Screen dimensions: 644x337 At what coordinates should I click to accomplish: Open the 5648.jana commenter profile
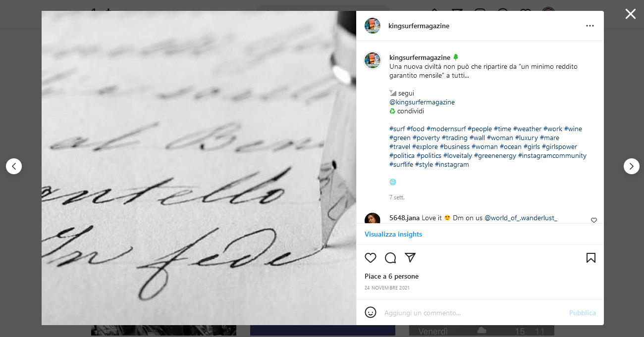(x=404, y=218)
